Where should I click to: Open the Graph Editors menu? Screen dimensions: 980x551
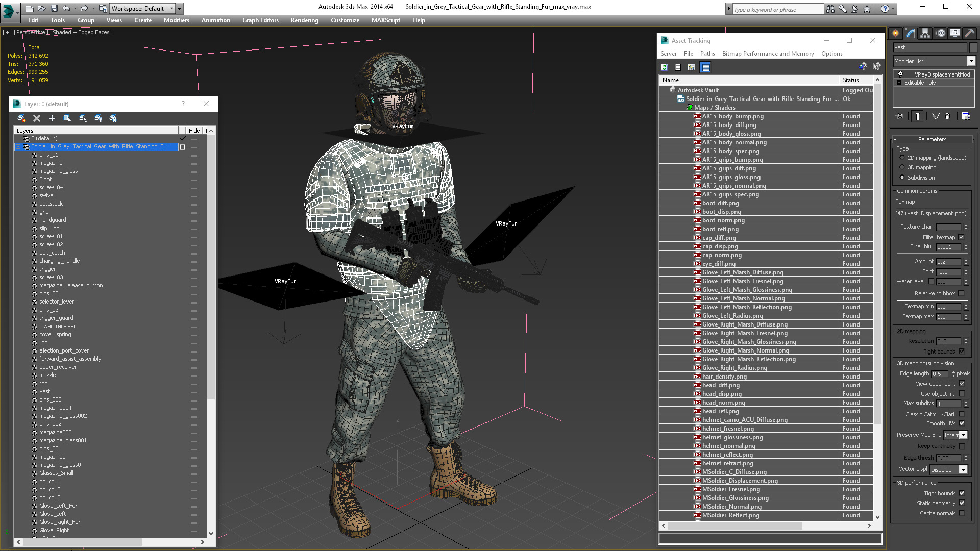(260, 20)
